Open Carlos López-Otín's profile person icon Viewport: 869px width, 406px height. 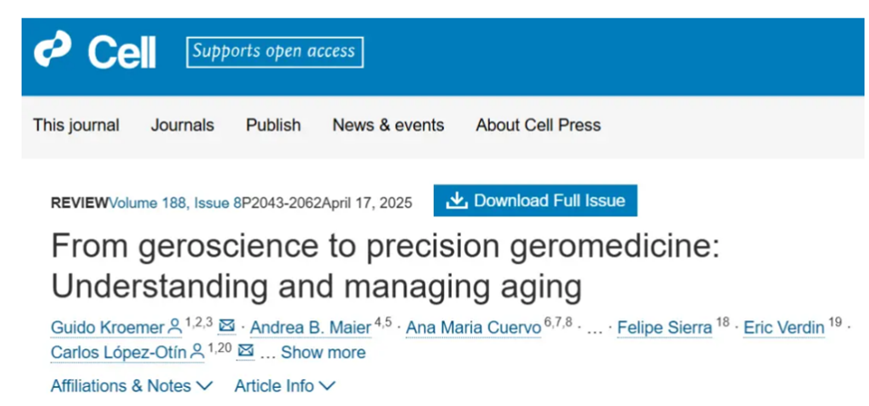coord(195,352)
